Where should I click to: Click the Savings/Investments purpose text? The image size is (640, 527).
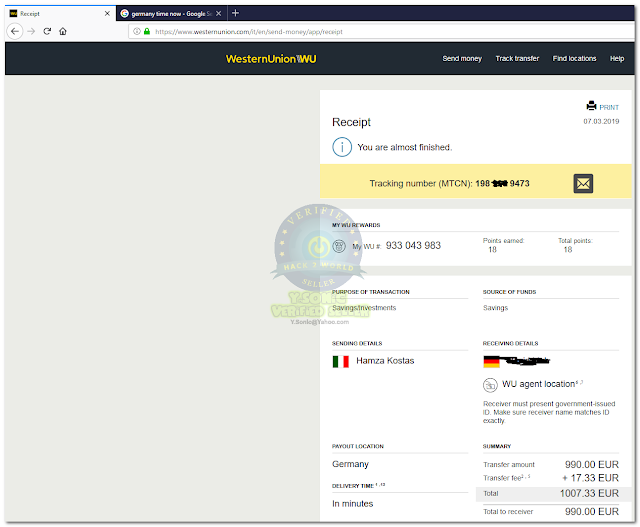coord(364,308)
